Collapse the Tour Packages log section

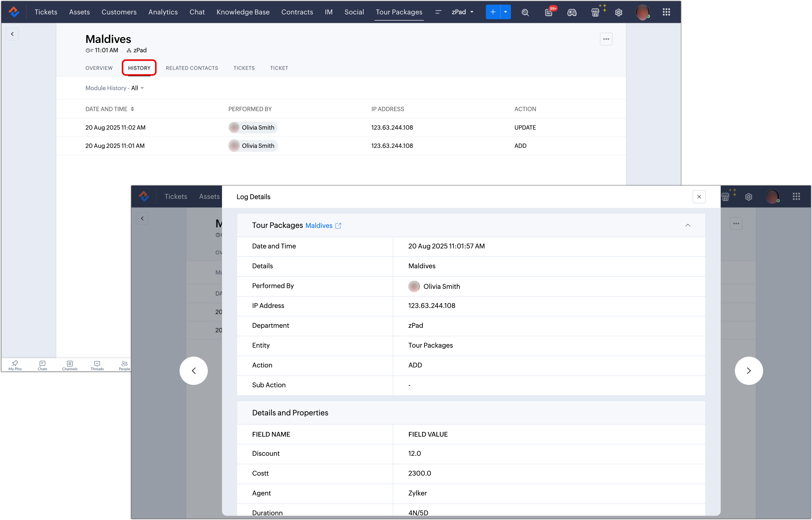click(x=687, y=225)
